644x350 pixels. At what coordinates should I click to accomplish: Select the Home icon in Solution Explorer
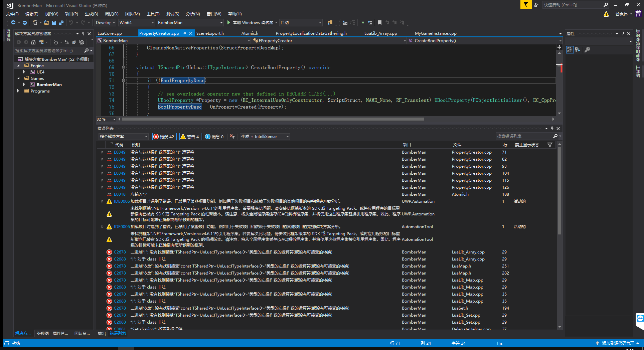click(x=33, y=42)
